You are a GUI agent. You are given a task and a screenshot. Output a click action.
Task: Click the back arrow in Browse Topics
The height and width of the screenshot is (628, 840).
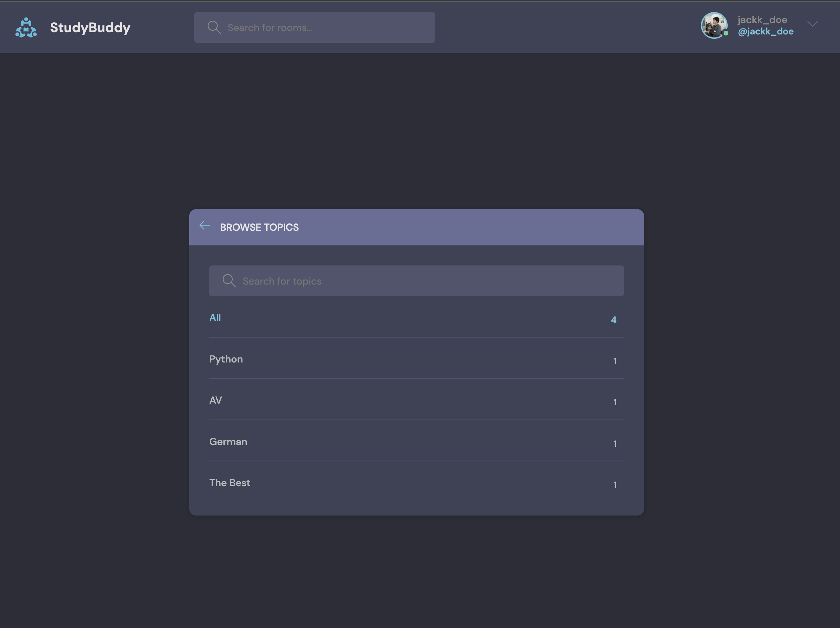coord(205,226)
